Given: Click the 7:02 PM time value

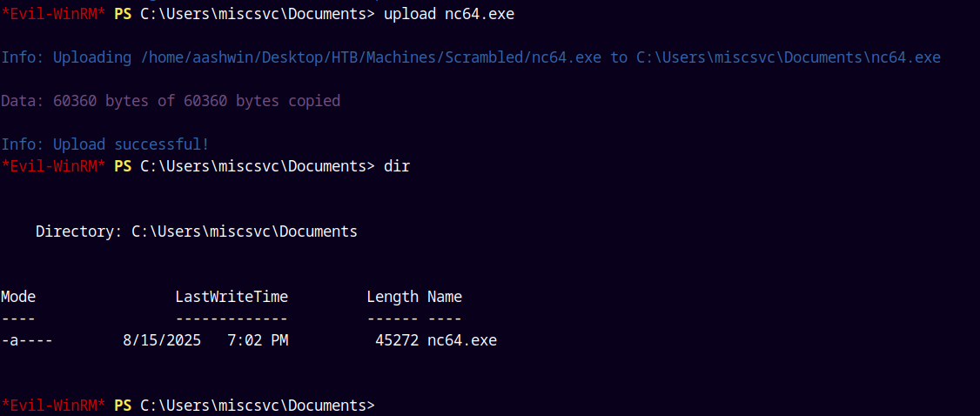Looking at the screenshot, I should coord(258,340).
